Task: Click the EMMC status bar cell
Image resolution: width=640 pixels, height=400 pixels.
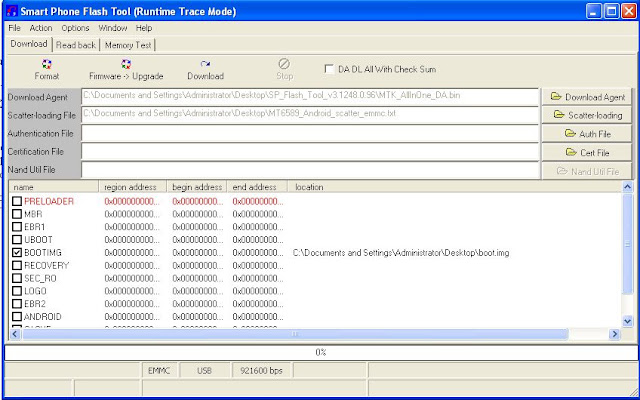Action: (x=159, y=371)
